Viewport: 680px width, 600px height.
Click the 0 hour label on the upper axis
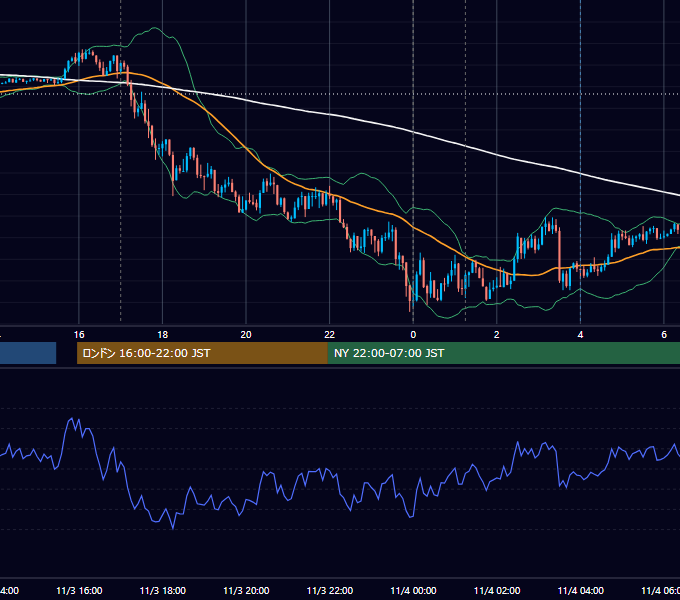point(413,335)
